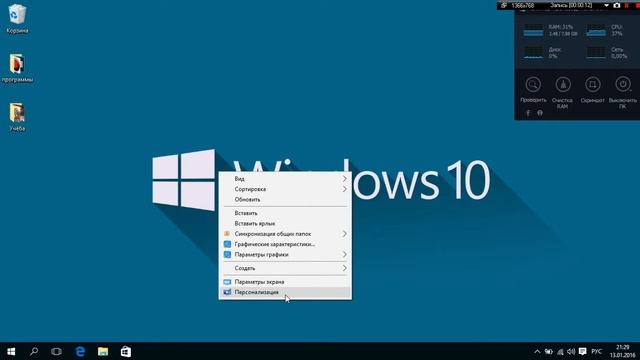
Task: Open the Windows Start button
Action: [11, 351]
